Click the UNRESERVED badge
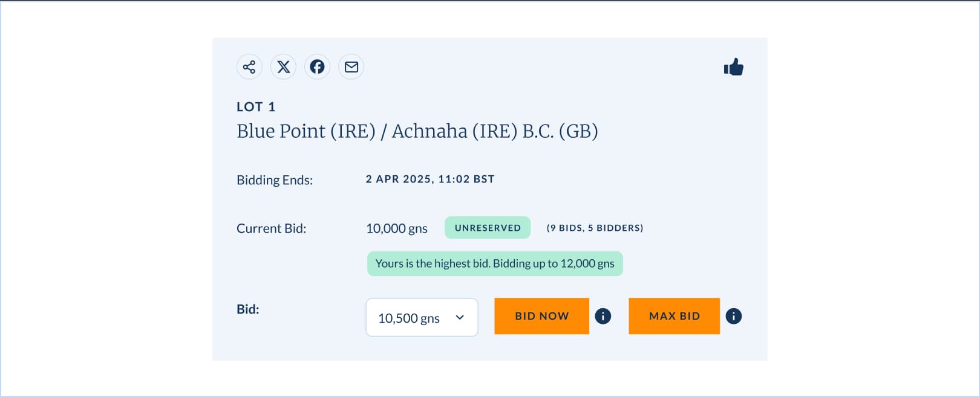Image resolution: width=980 pixels, height=397 pixels. coord(488,228)
